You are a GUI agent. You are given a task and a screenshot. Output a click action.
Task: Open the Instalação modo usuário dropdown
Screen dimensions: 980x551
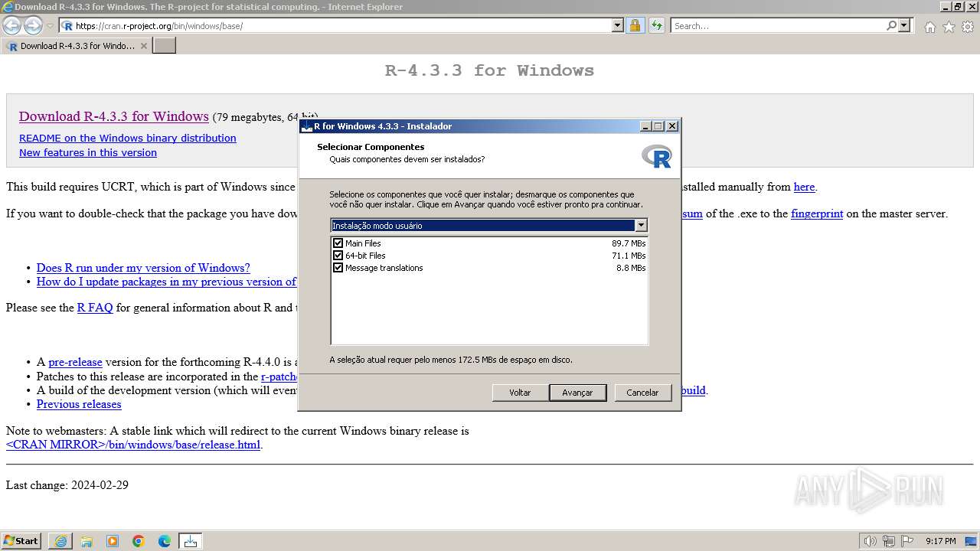tap(489, 225)
